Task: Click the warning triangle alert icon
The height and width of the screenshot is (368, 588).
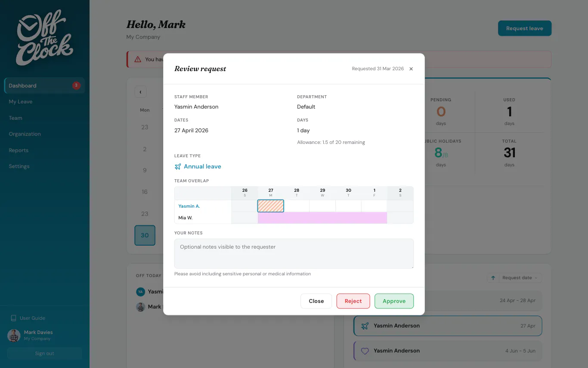Action: [138, 59]
